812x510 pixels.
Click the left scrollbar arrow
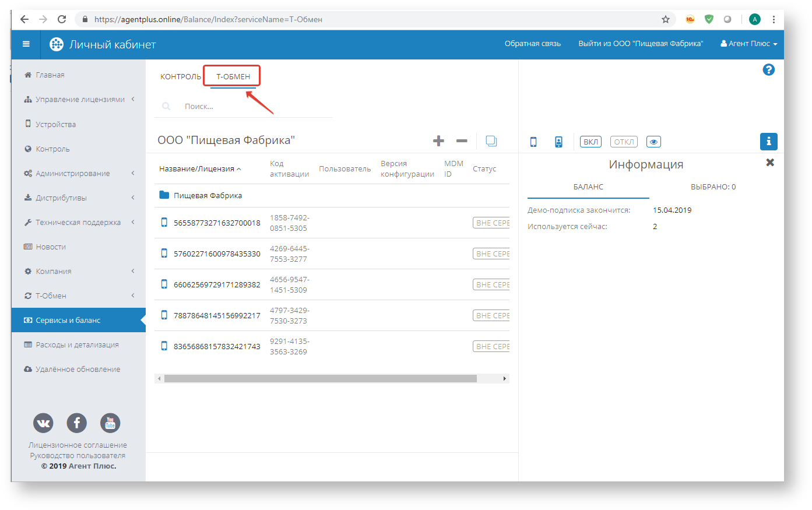coord(159,379)
